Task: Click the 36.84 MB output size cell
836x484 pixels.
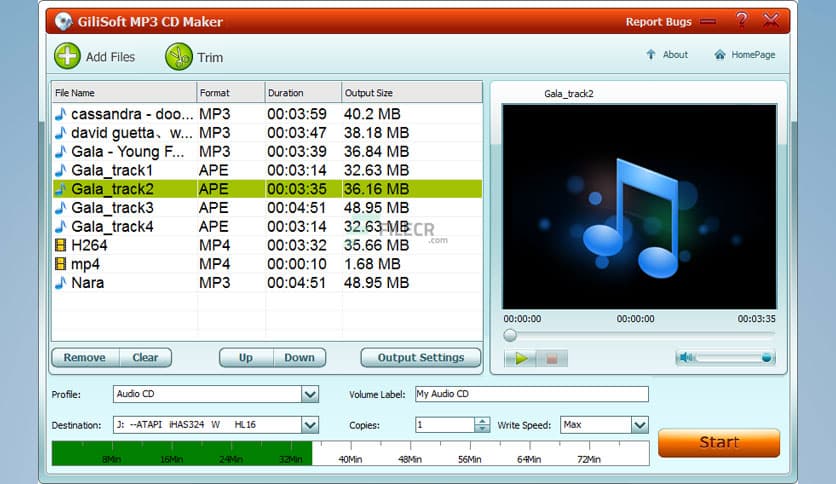Action: tap(376, 151)
